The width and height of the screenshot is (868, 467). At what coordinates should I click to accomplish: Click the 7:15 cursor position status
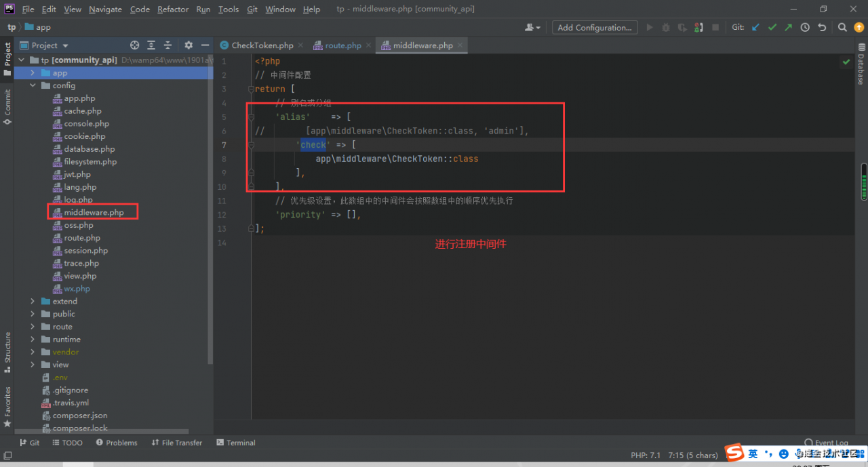693,455
